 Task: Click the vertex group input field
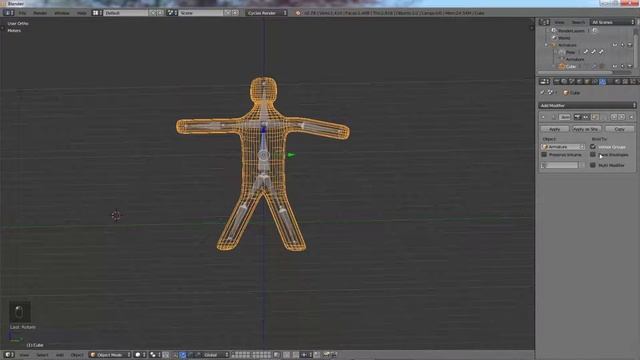point(559,165)
